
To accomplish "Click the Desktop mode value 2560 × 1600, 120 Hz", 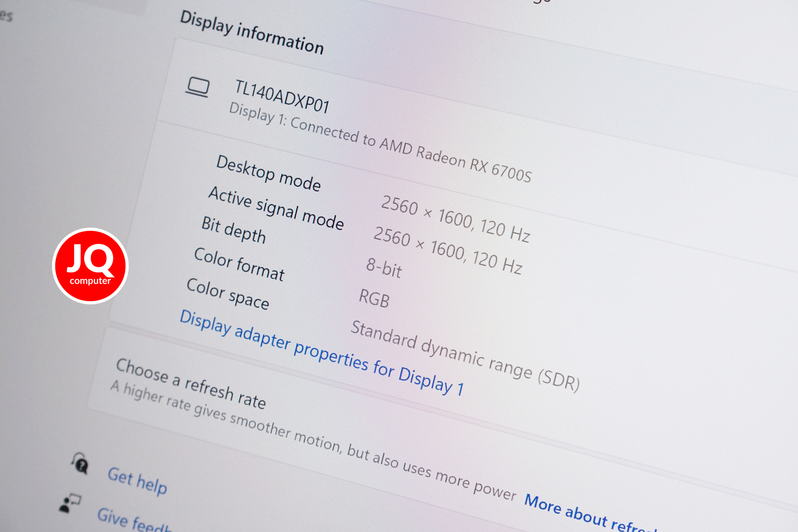I will click(456, 218).
